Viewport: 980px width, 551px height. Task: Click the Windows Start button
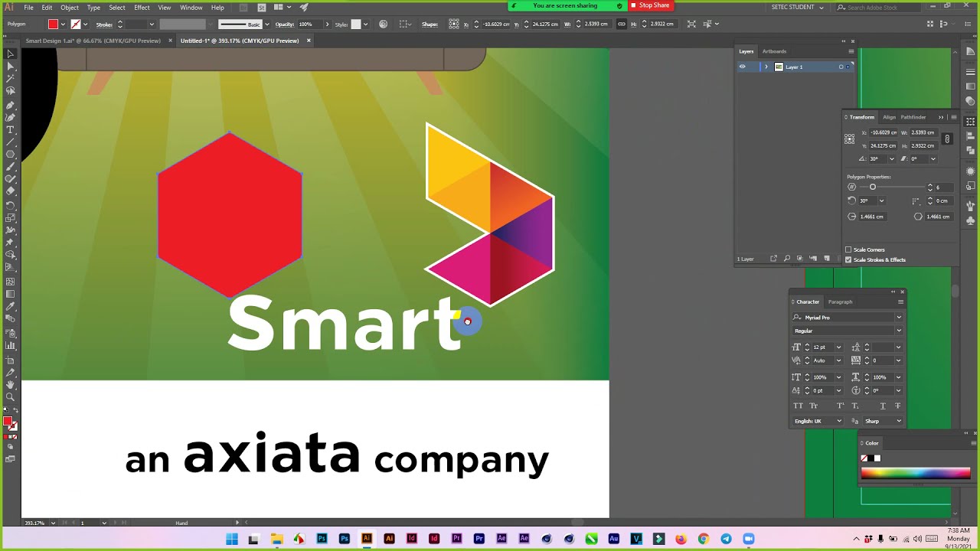point(231,539)
